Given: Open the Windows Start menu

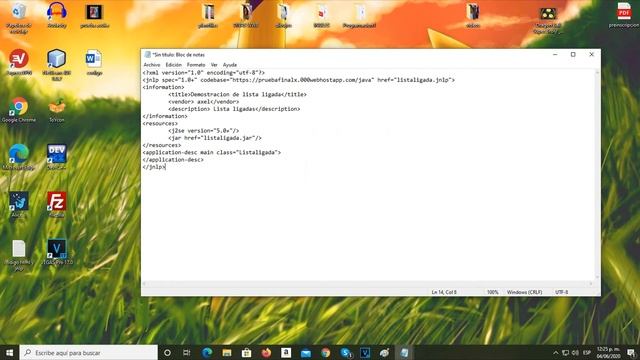Looking at the screenshot, I should 9,353.
